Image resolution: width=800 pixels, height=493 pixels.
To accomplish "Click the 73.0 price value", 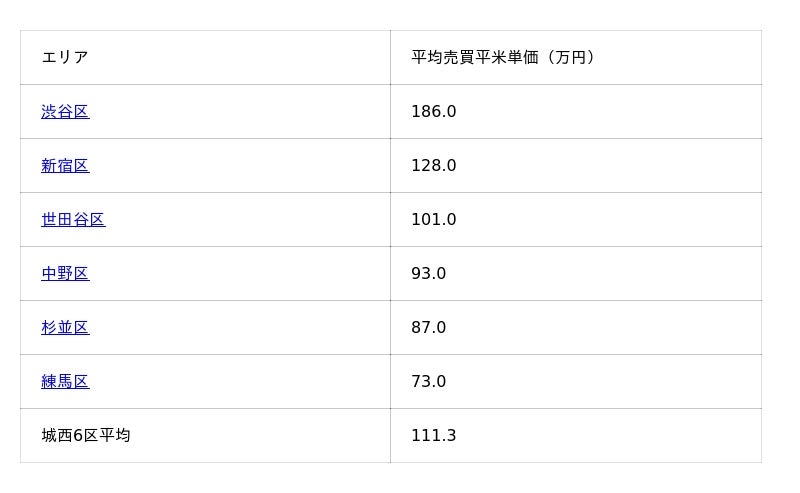I will click(x=428, y=382).
